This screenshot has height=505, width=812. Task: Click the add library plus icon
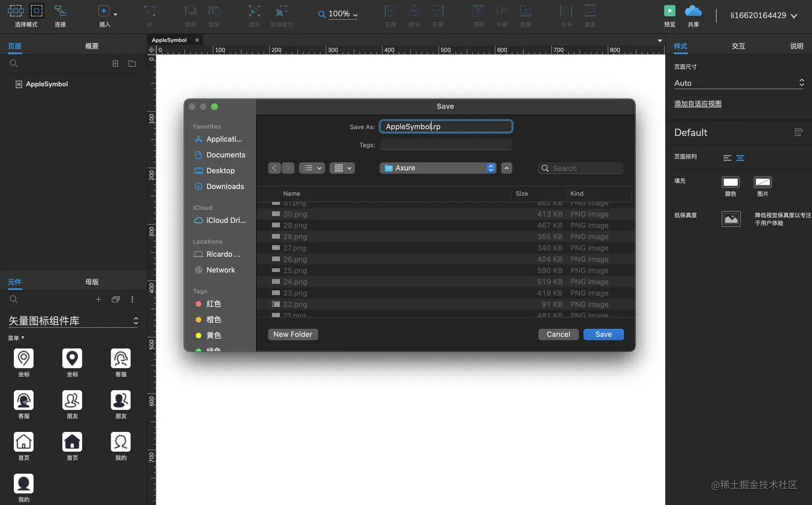coord(98,299)
